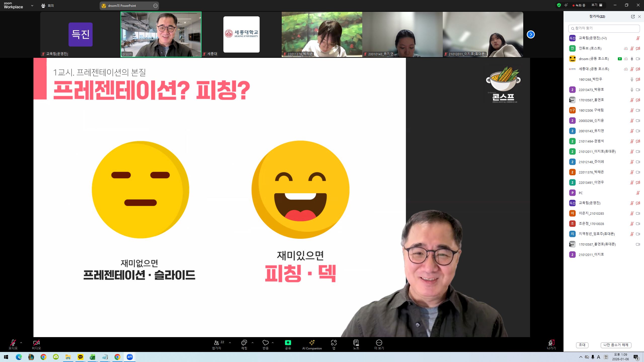The width and height of the screenshot is (644, 362).
Task: Toggle camera for 22013473_박광호
Action: (638, 90)
